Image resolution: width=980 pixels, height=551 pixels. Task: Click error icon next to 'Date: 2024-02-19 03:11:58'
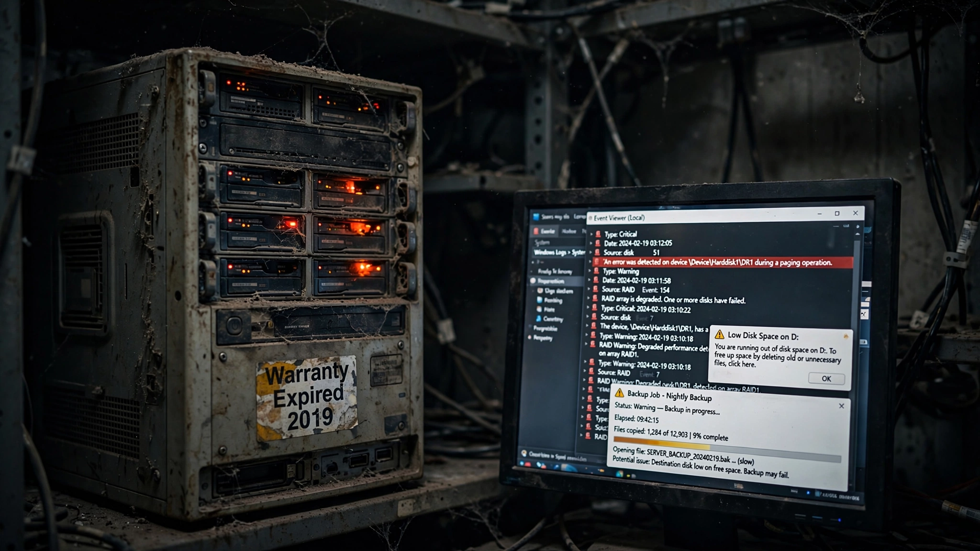pyautogui.click(x=596, y=280)
